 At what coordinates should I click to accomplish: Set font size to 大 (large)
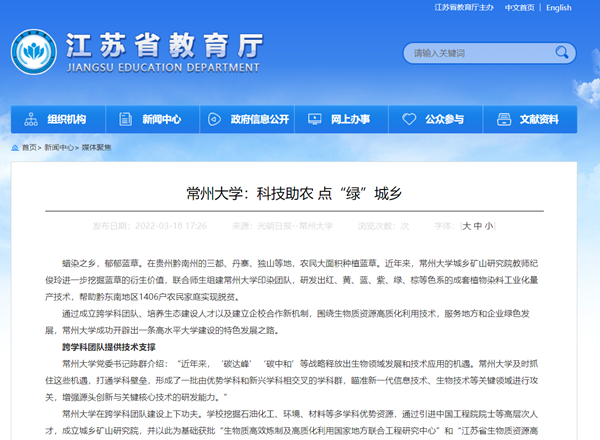tap(467, 226)
